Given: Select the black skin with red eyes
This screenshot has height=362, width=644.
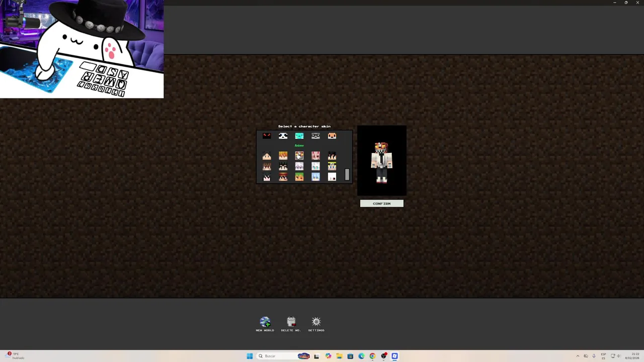Looking at the screenshot, I should tap(267, 136).
